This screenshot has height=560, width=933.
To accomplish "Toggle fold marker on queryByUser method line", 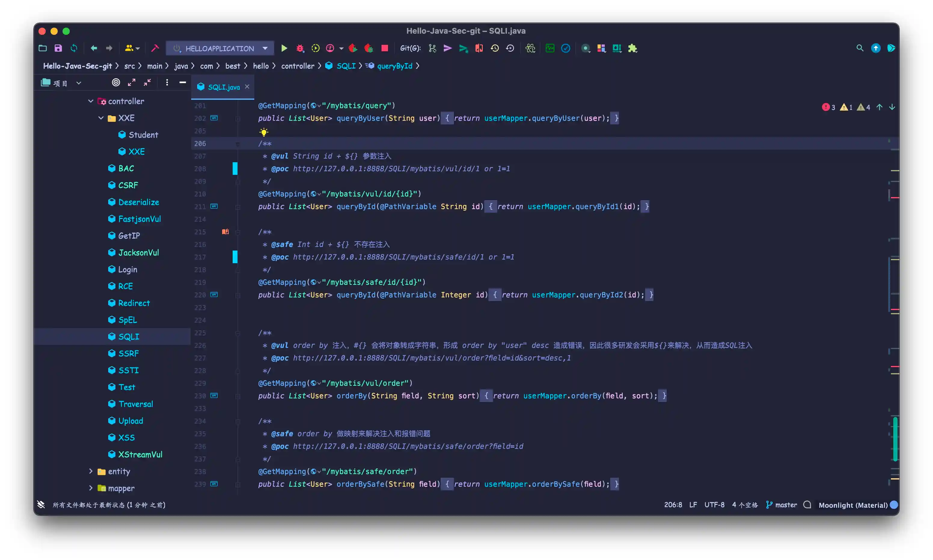I will (238, 118).
